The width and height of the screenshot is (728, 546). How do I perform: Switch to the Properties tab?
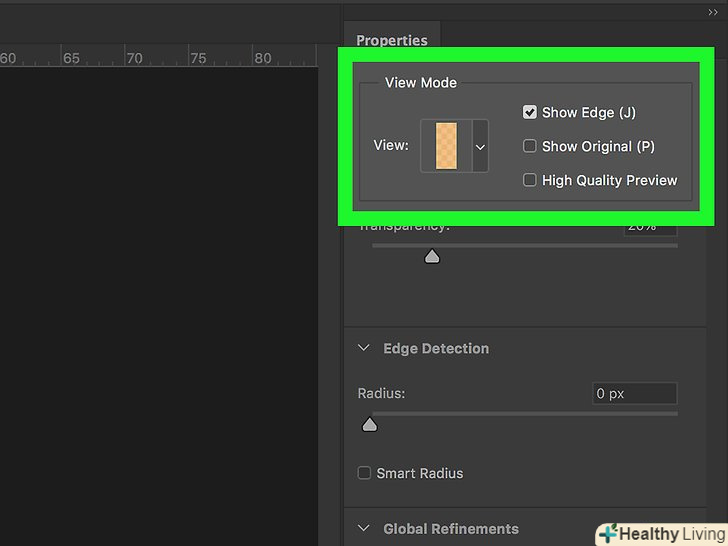392,41
